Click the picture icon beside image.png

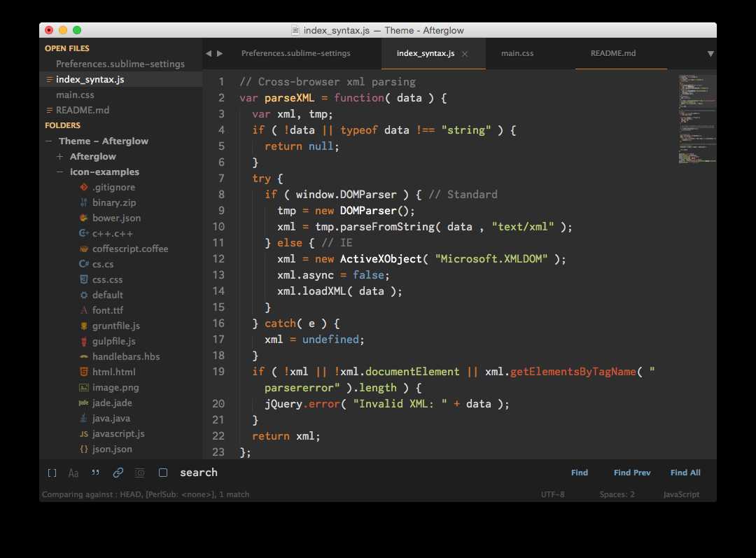84,387
